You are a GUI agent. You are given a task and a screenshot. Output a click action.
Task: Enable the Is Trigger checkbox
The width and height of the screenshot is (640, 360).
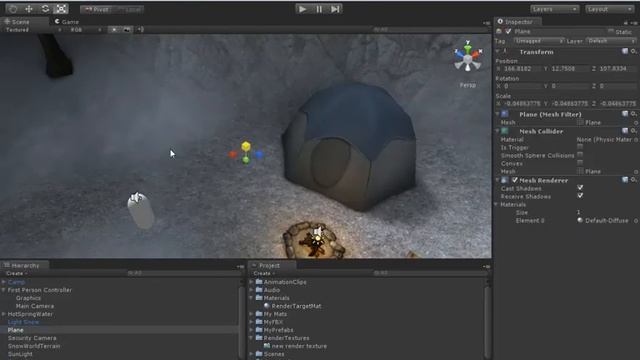(580, 147)
